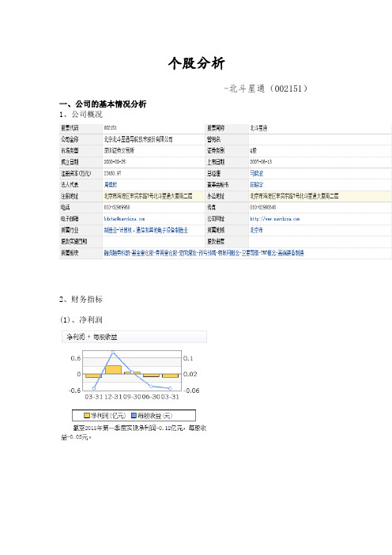Click the line chart peak point above 12-31

click(113, 352)
